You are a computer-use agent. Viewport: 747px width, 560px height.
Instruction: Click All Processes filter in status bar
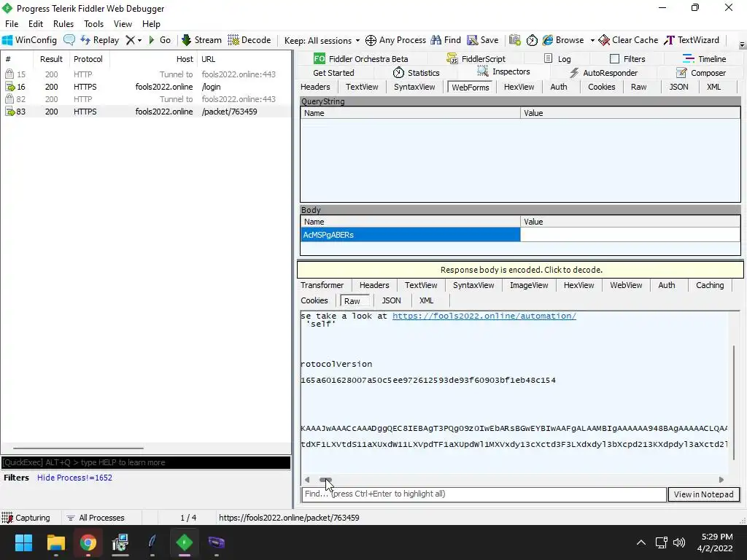click(96, 518)
